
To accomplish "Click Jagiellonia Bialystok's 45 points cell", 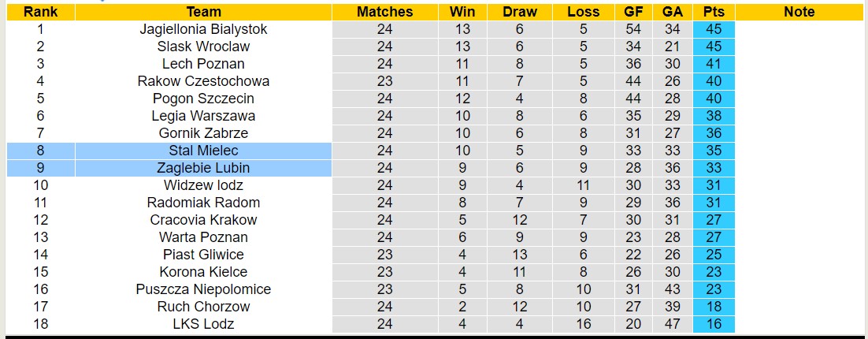I will tap(714, 29).
